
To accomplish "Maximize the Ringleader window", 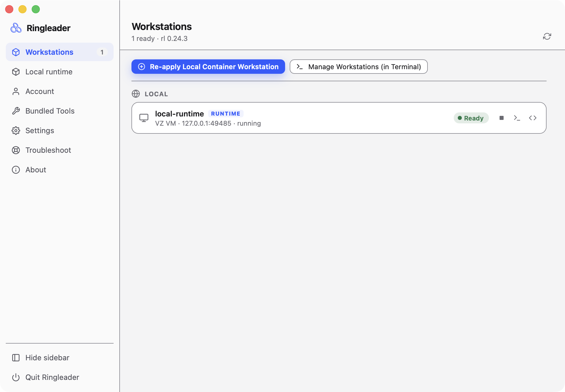I will (36, 9).
